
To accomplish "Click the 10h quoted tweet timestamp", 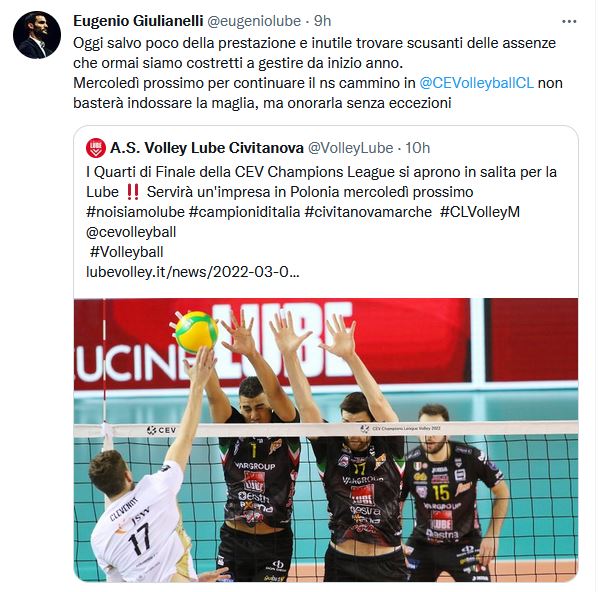I will [418, 148].
